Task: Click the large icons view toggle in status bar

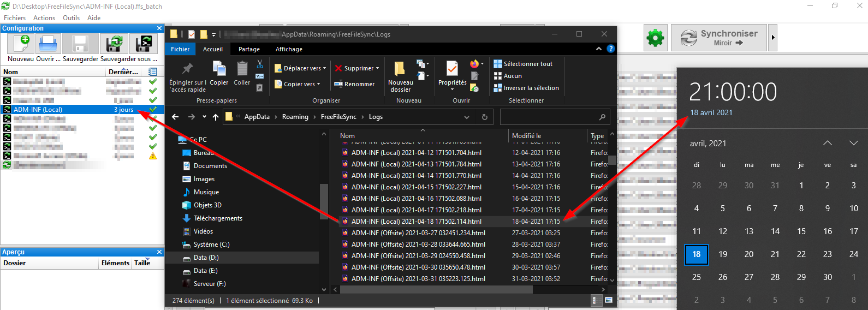Action: [x=608, y=300]
